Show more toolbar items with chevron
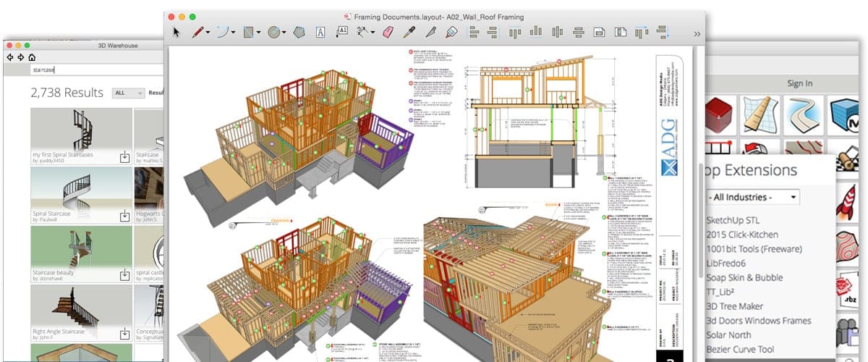The height and width of the screenshot is (362, 868). 697,33
